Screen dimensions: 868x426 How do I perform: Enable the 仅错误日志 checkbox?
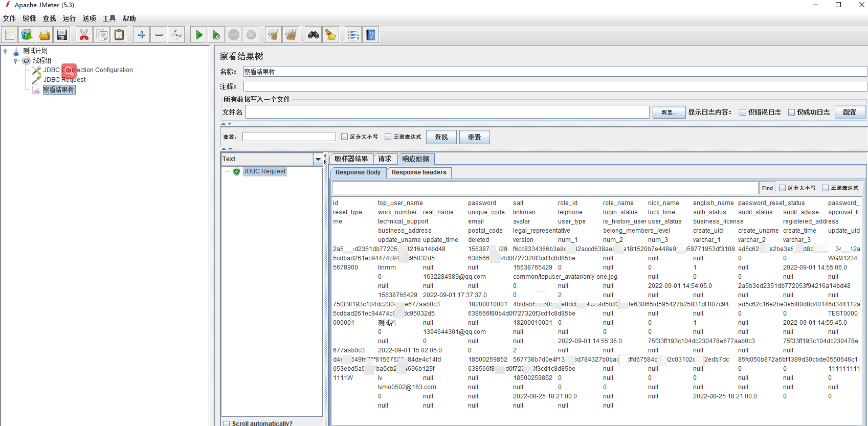coord(743,113)
